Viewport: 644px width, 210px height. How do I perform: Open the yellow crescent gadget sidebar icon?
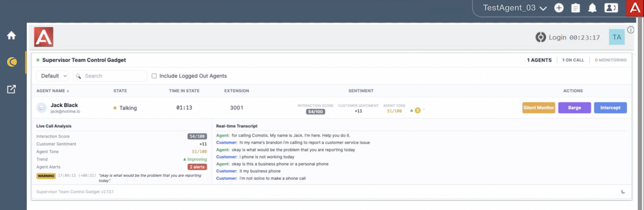click(11, 62)
